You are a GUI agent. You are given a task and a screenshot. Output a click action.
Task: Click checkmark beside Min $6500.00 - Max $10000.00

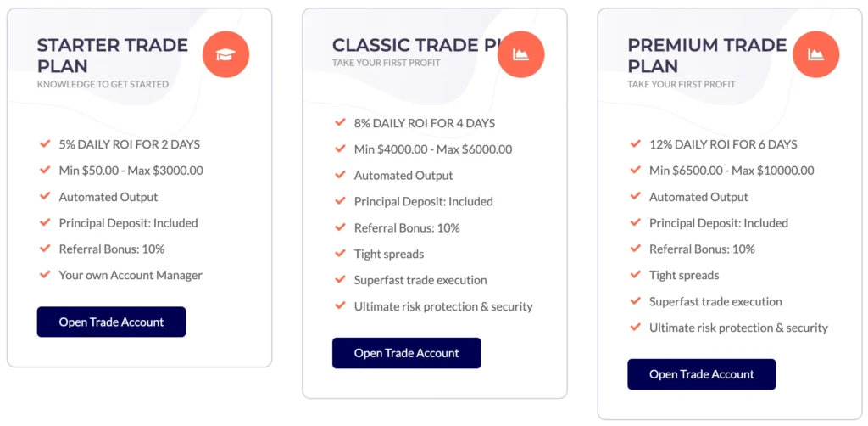[636, 171]
